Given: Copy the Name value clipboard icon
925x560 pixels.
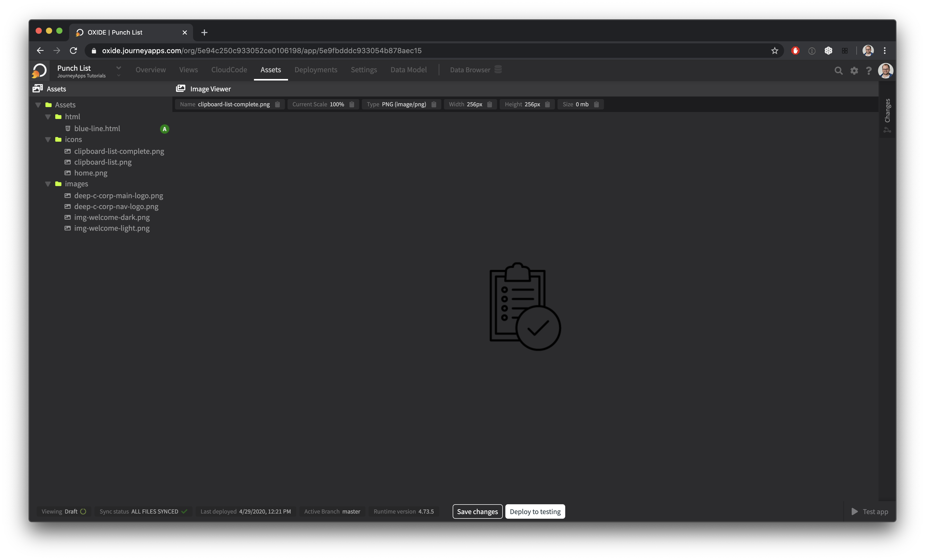Looking at the screenshot, I should [x=277, y=104].
